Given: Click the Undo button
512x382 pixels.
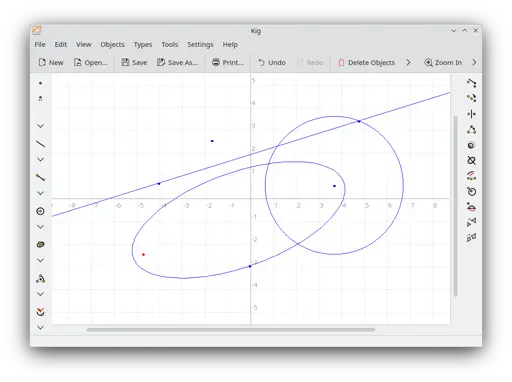Looking at the screenshot, I should (x=272, y=62).
